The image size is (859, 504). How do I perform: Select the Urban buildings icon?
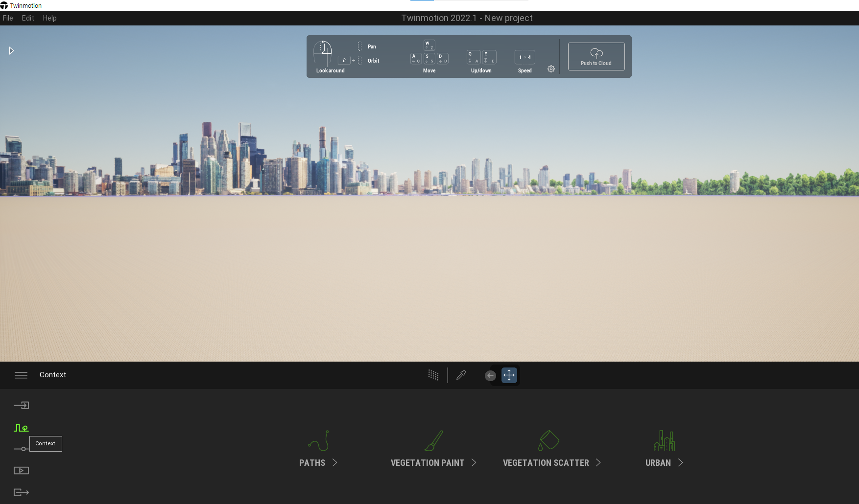click(664, 441)
